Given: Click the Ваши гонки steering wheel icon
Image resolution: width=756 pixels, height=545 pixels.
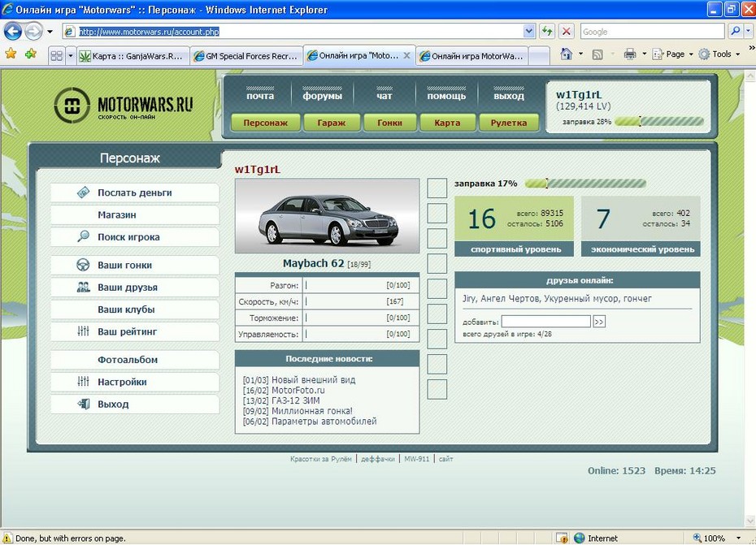Looking at the screenshot, I should pyautogui.click(x=83, y=265).
